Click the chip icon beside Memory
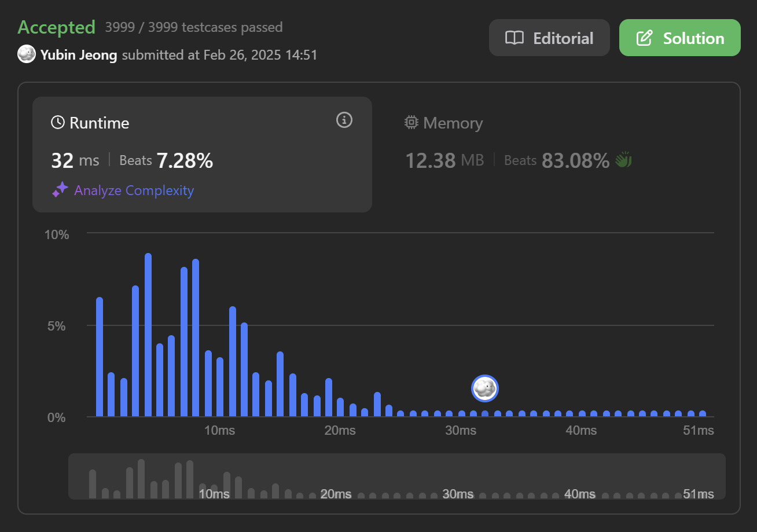Image resolution: width=757 pixels, height=532 pixels. point(411,123)
